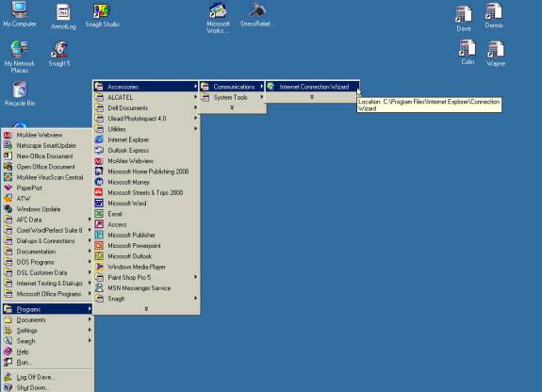Open Settings in the Start menu
542x392 pixels.
coord(48,331)
